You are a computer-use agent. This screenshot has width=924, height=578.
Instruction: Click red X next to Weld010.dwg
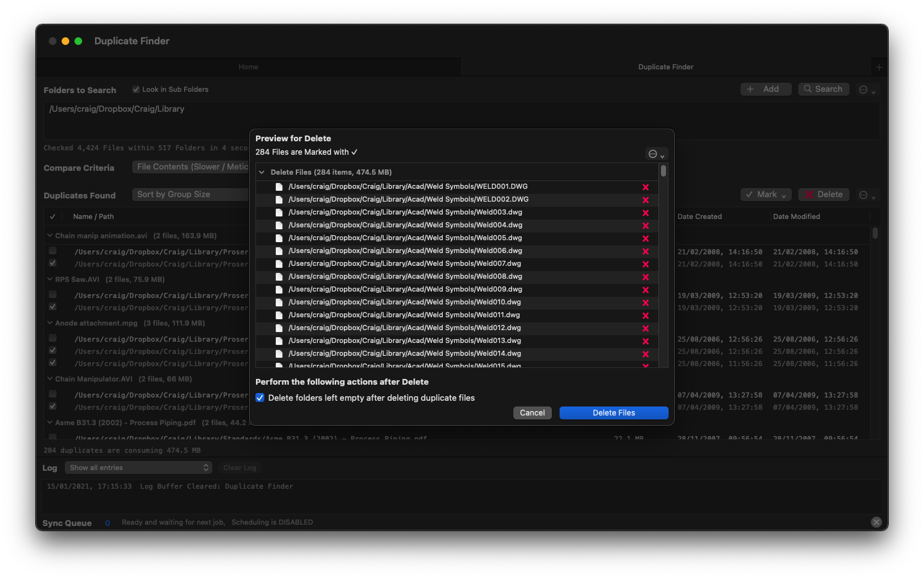coord(646,302)
